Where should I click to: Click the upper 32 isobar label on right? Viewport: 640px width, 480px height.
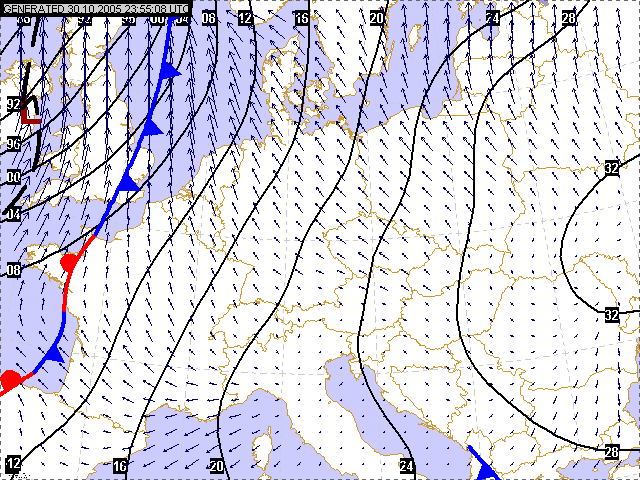(612, 168)
